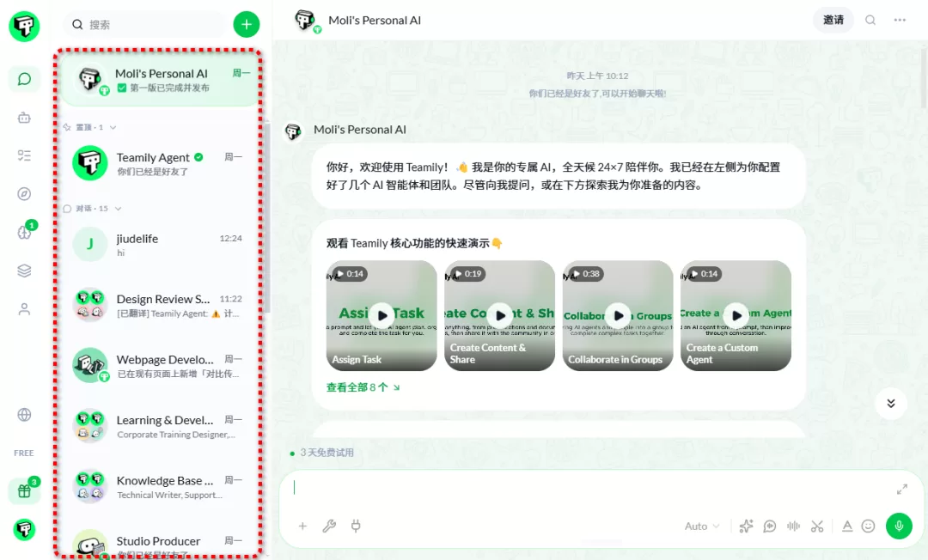Open the three-dot more options menu
This screenshot has height=560, width=928.
pyautogui.click(x=900, y=20)
